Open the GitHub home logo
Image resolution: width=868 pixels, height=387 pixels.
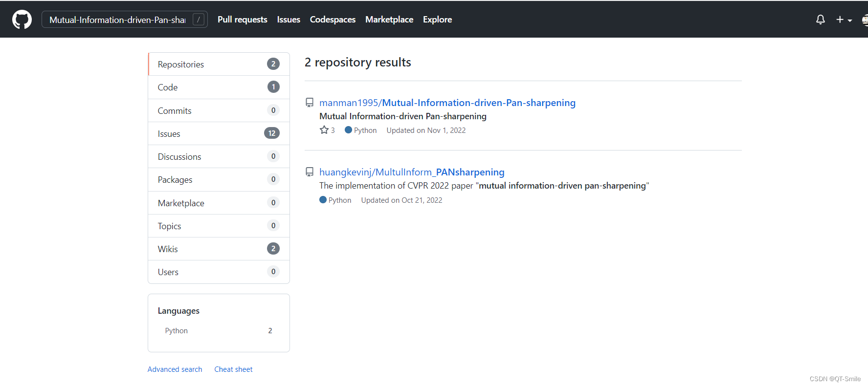point(22,20)
